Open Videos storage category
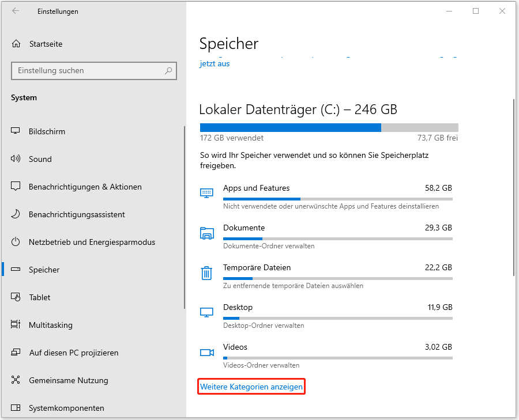 (x=326, y=356)
